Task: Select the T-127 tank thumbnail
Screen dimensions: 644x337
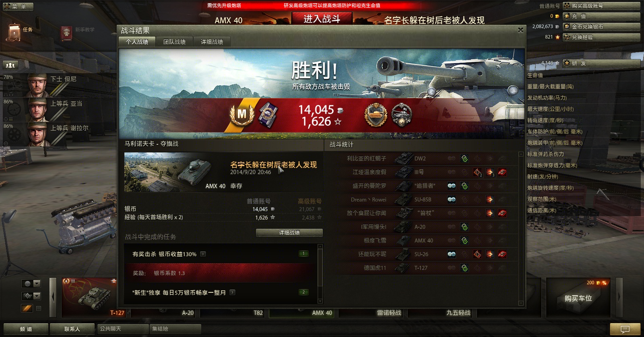Action: [89, 297]
